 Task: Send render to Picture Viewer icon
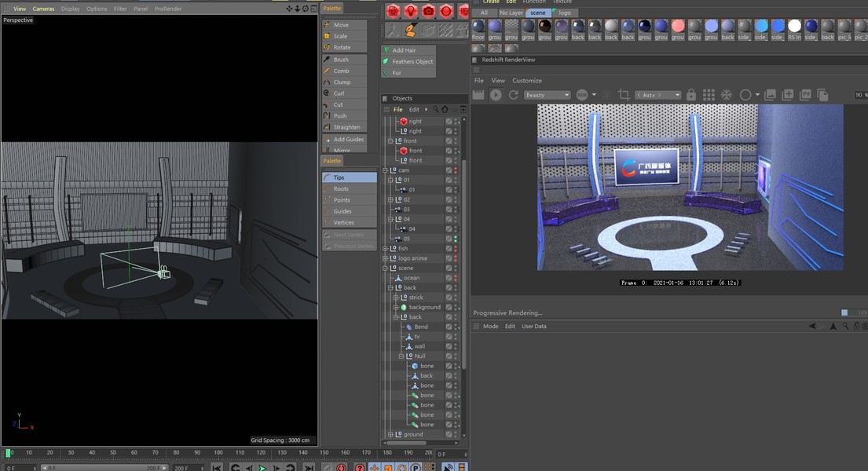pos(805,95)
